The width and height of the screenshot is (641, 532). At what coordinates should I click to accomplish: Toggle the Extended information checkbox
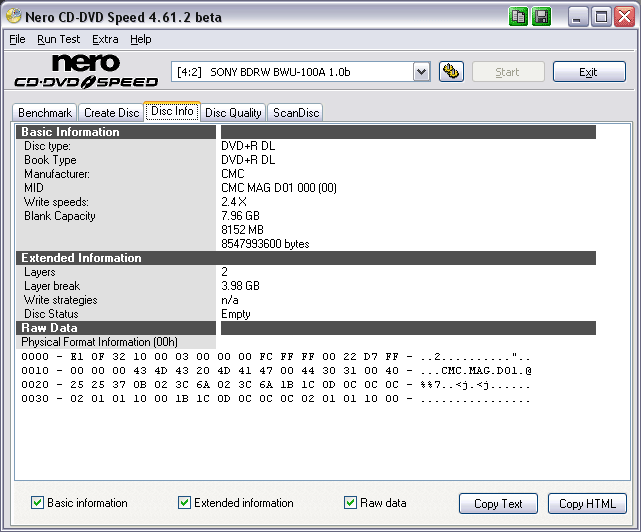coord(184,503)
